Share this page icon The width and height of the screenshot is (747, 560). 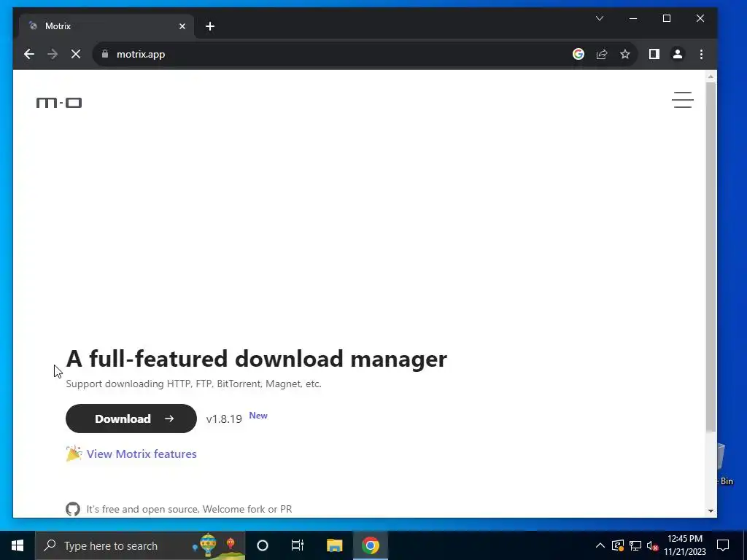(602, 54)
